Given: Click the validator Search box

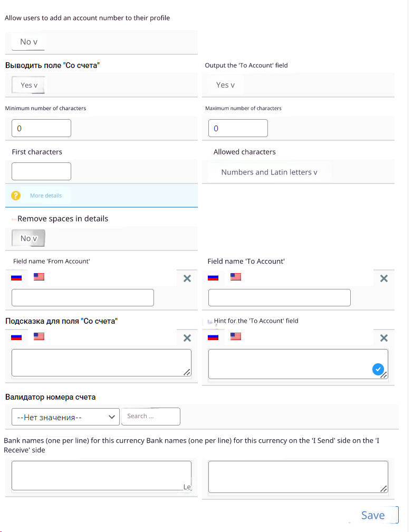Looking at the screenshot, I should (150, 417).
